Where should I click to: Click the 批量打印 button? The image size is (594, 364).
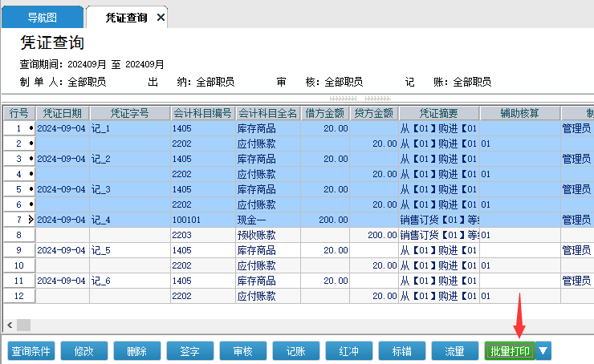click(510, 350)
